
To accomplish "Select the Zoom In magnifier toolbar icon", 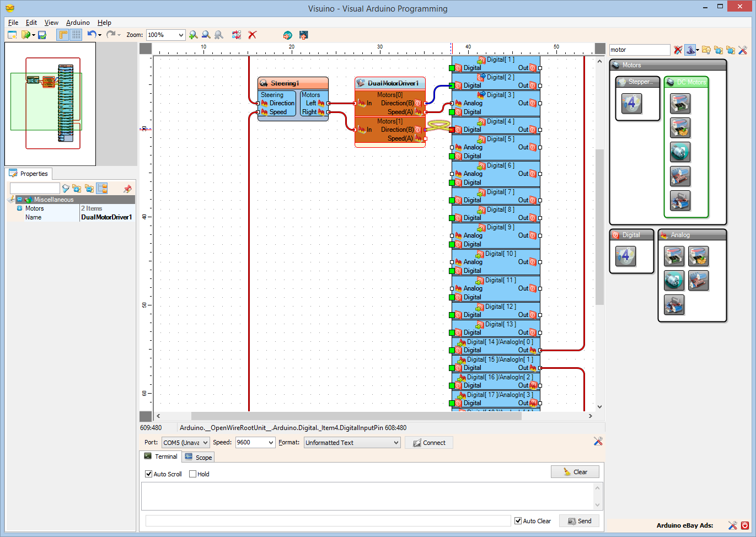I will (193, 35).
